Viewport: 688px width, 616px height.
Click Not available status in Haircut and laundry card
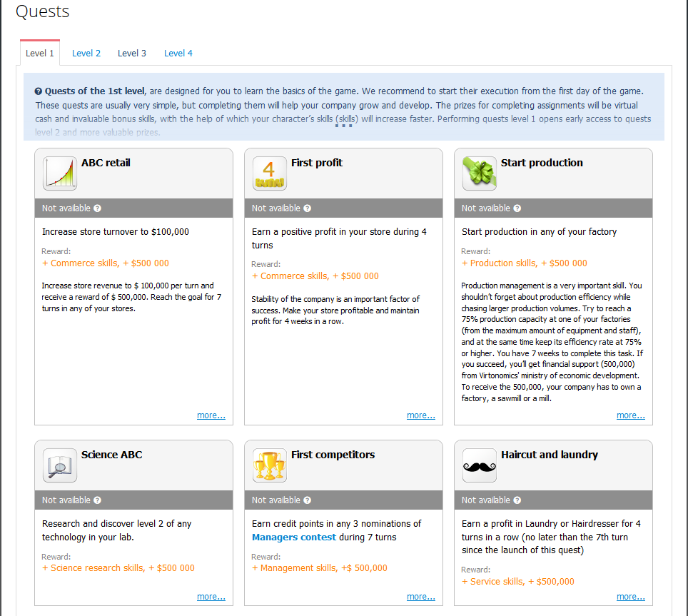coord(486,500)
